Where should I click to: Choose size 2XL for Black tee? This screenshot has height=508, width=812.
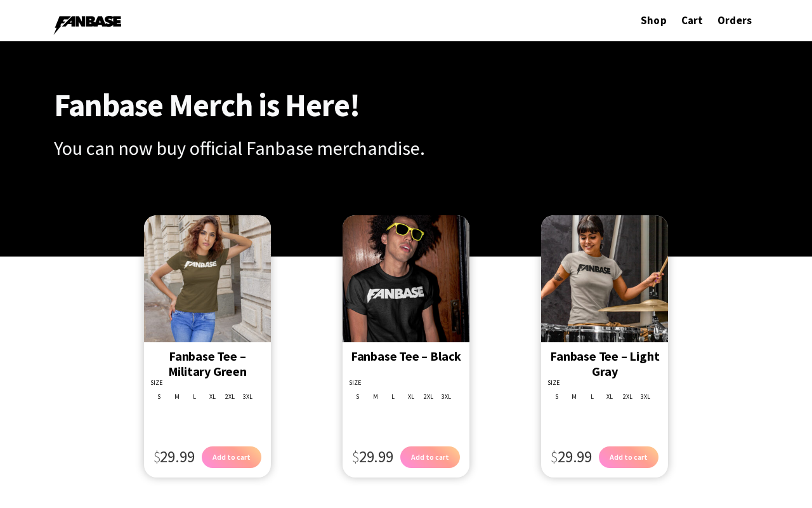428,397
